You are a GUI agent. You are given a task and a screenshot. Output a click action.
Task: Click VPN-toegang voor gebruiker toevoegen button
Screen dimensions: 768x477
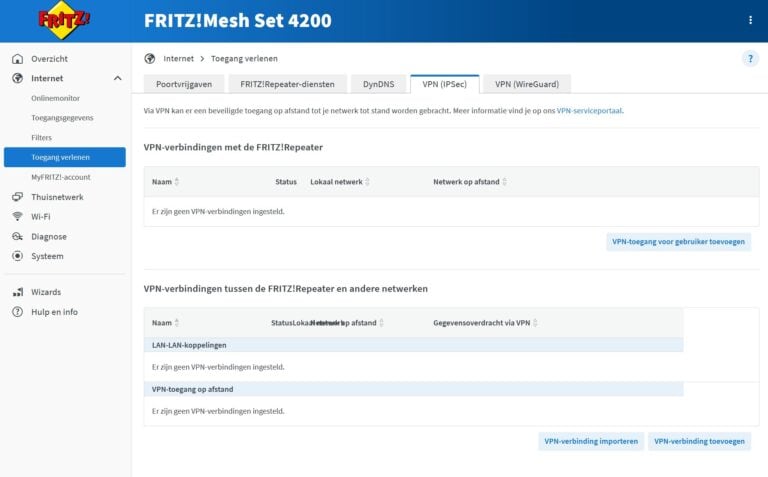tap(678, 242)
